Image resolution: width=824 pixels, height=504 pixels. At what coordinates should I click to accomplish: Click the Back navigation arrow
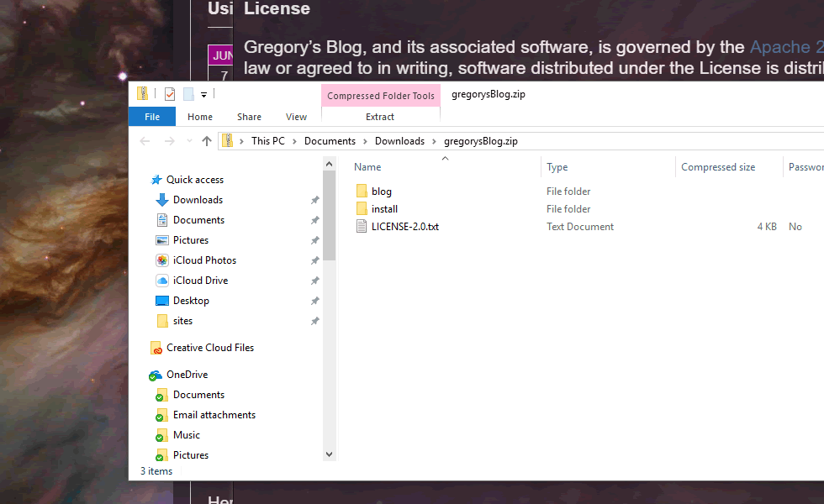(145, 141)
